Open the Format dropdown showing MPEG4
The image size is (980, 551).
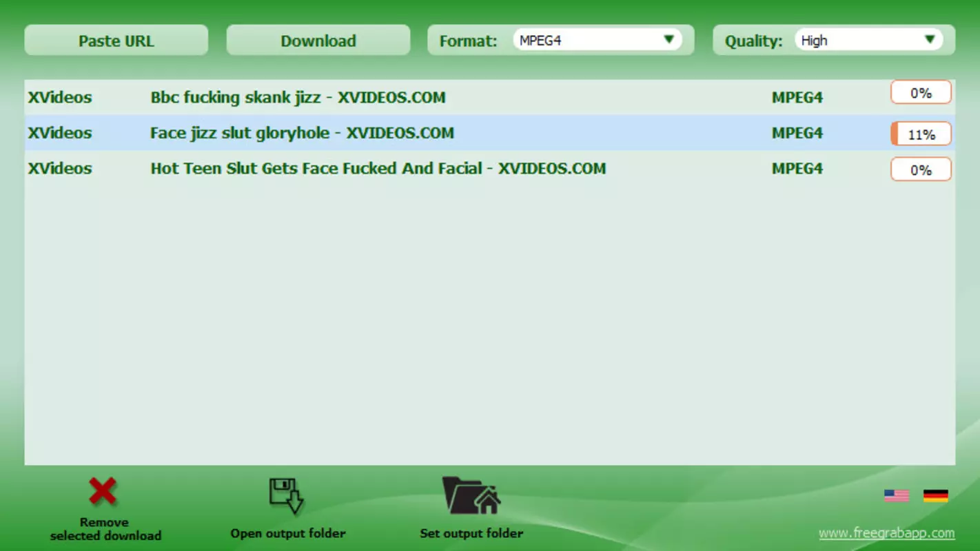(x=597, y=40)
